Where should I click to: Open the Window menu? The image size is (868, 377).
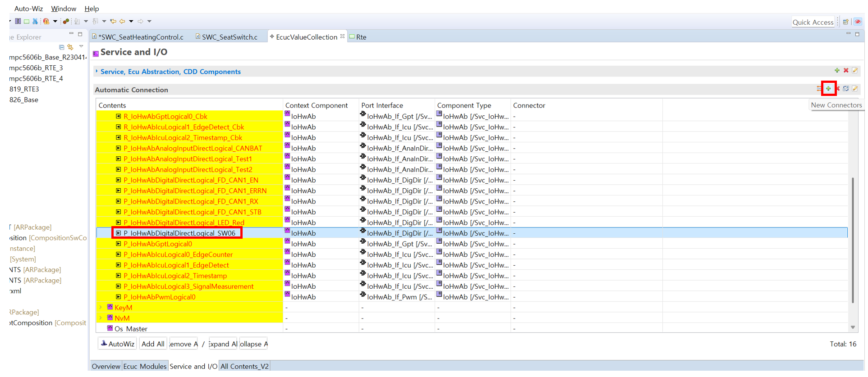click(x=63, y=9)
